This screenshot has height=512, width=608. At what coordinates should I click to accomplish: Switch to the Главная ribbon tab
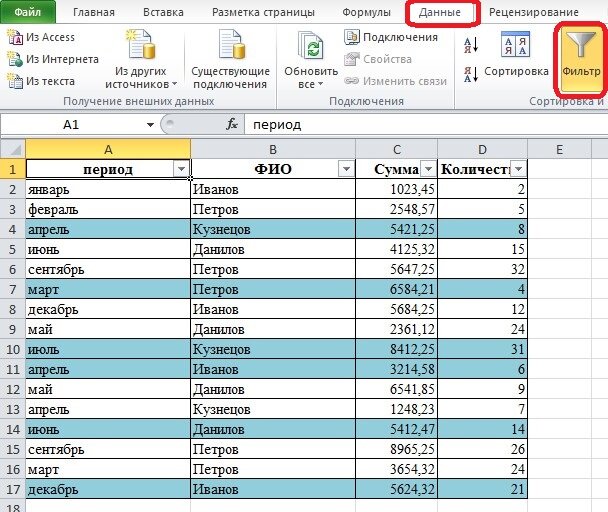[94, 12]
